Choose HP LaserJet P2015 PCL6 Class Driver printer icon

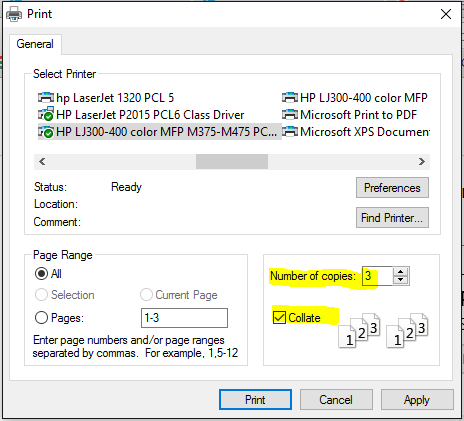tap(46, 114)
